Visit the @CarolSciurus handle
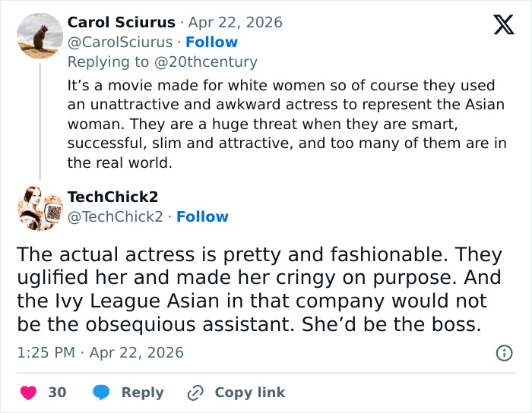 121,42
